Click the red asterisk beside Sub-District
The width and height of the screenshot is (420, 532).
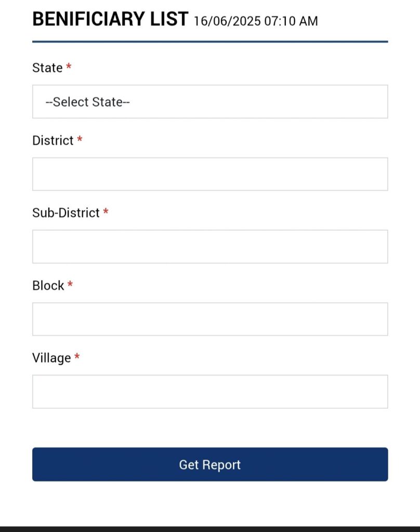point(106,211)
